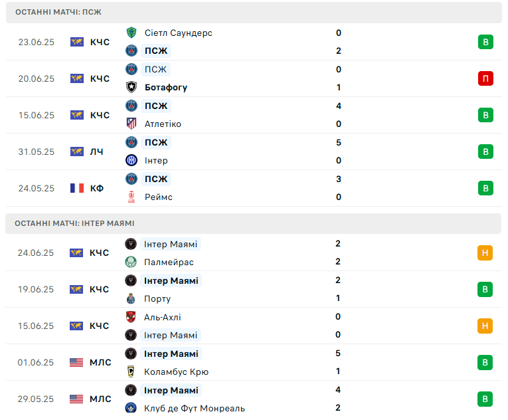Open the 31.05.25 ЛЧ match row date
The image size is (508, 420).
coord(37,152)
